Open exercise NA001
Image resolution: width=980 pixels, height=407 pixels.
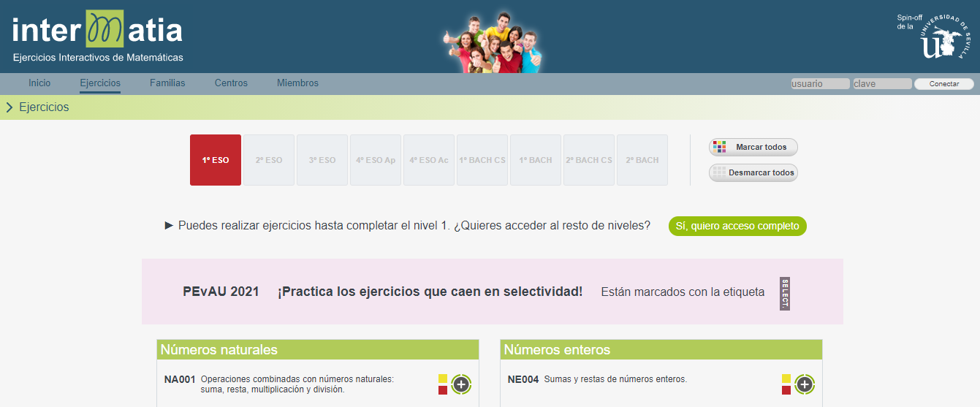tap(180, 379)
